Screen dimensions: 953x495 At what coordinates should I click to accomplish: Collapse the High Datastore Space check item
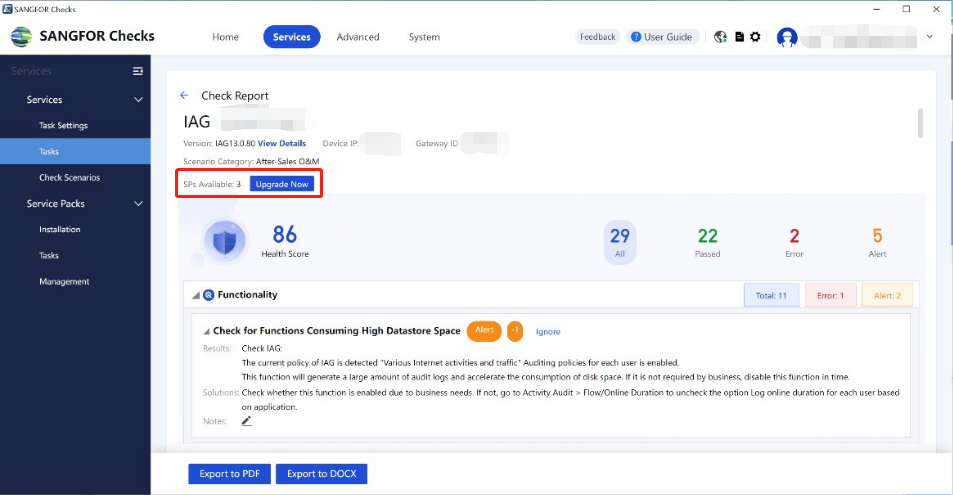click(x=207, y=331)
